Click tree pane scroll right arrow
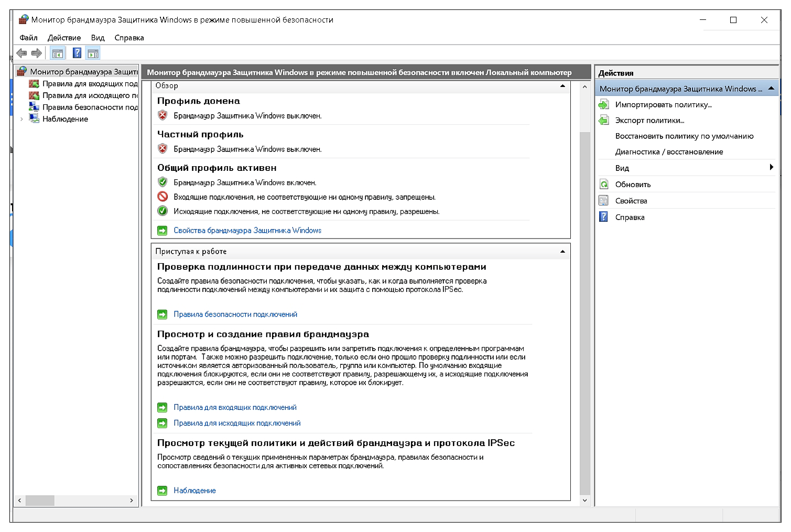The image size is (791, 532). click(x=132, y=501)
